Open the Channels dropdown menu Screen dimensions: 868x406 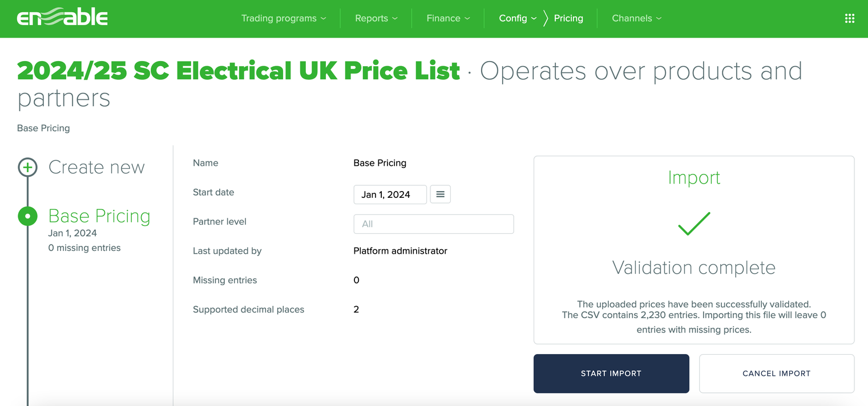[x=636, y=18]
